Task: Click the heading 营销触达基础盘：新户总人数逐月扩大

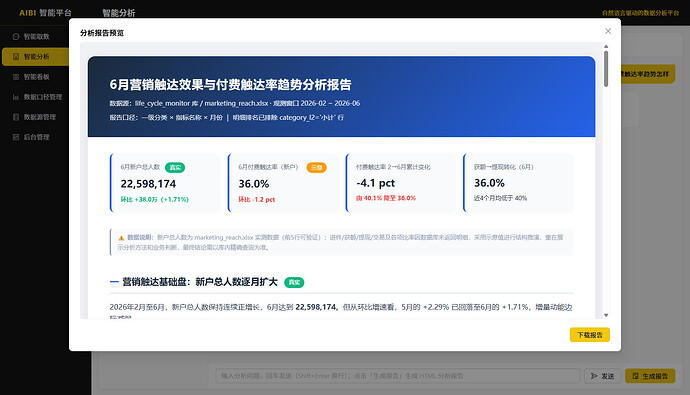Action: coord(200,282)
